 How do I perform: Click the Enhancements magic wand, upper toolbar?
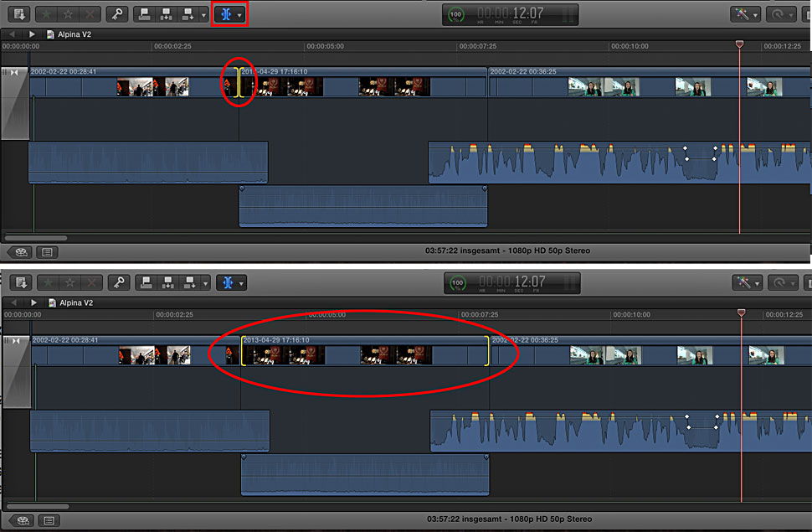pos(742,14)
